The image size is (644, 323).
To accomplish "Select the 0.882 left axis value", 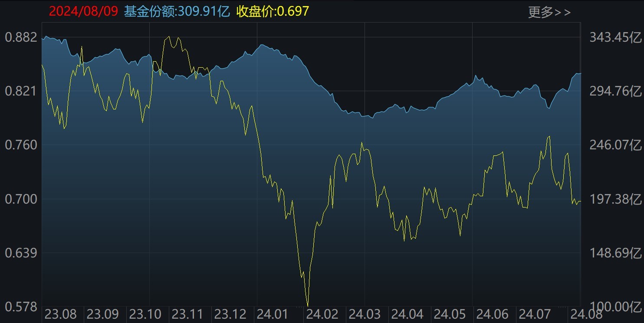I will 21,37.
